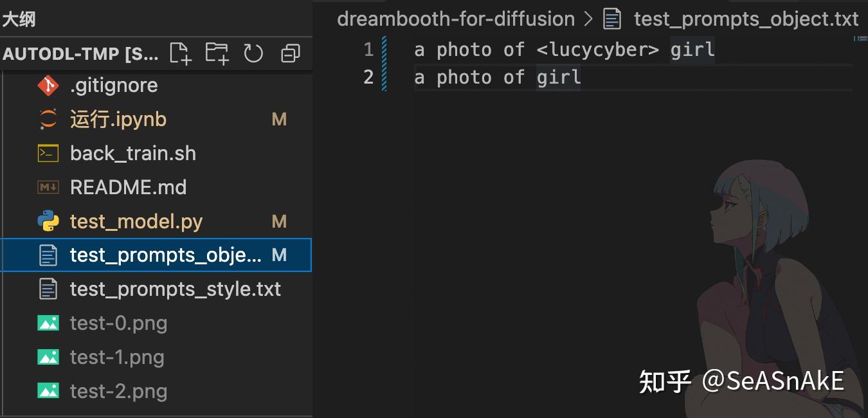Image resolution: width=868 pixels, height=418 pixels.
Task: Click the New Folder icon in Explorer
Action: (217, 53)
